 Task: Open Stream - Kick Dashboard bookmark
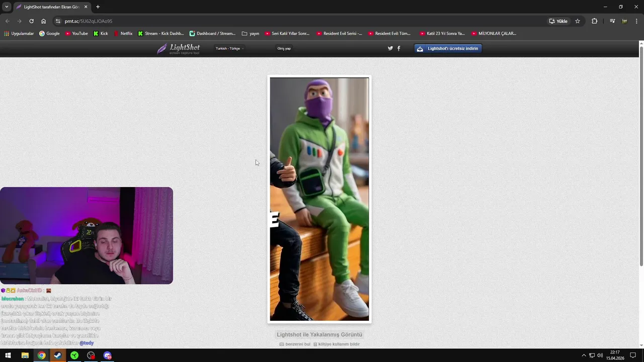[x=160, y=34]
